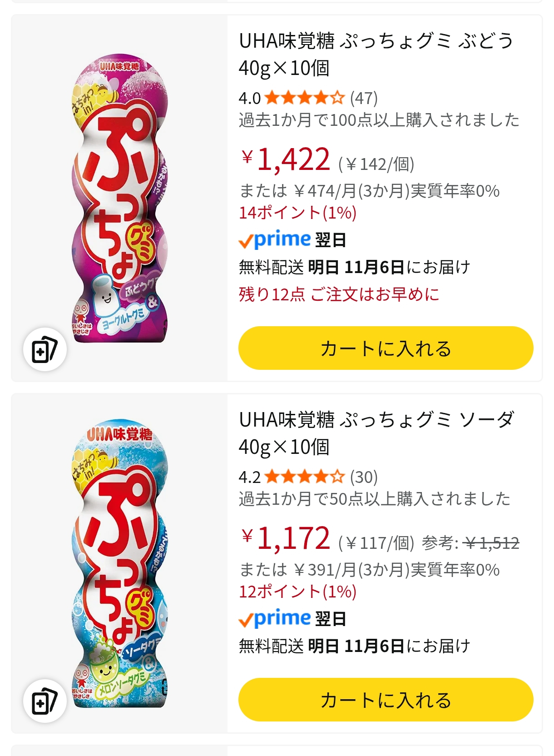The image size is (554, 756).
Task: Tap the compare icon on grape gummy image
Action: tap(45, 349)
